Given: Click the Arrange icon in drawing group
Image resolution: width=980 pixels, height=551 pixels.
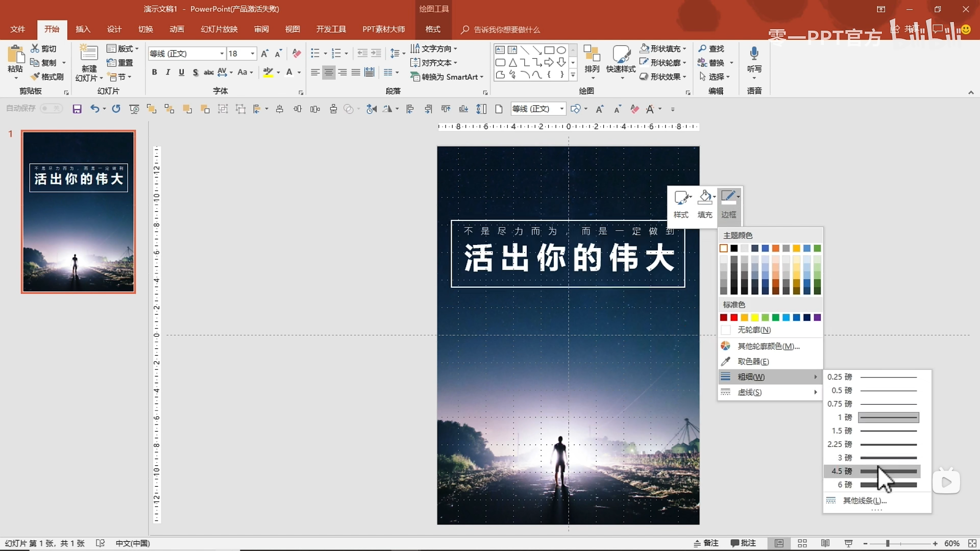Looking at the screenshot, I should [x=592, y=61].
